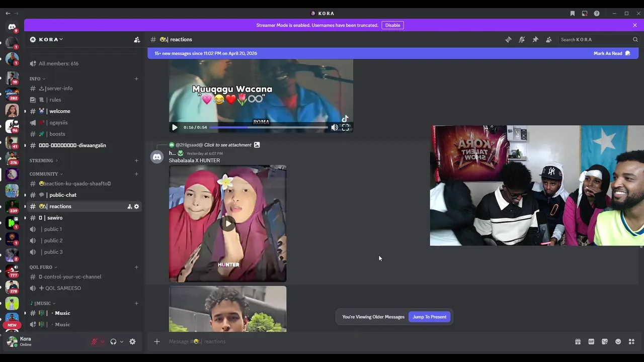Image resolution: width=644 pixels, height=362 pixels.
Task: Open the inbox icon with red dot
Action: (584, 14)
